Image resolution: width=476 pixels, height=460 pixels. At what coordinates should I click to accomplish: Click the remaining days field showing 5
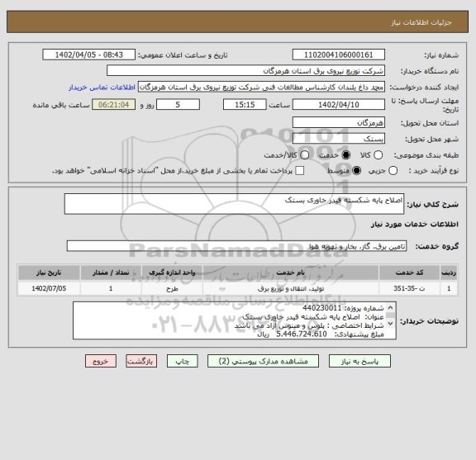(178, 105)
